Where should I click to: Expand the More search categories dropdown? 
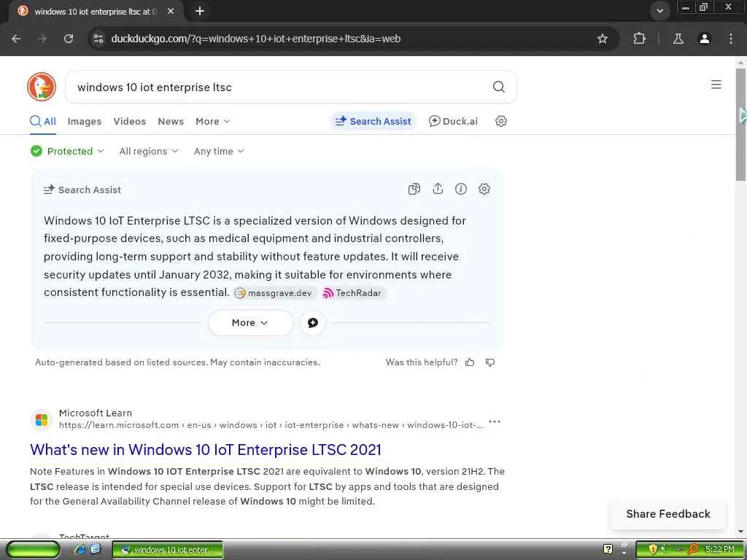point(212,121)
